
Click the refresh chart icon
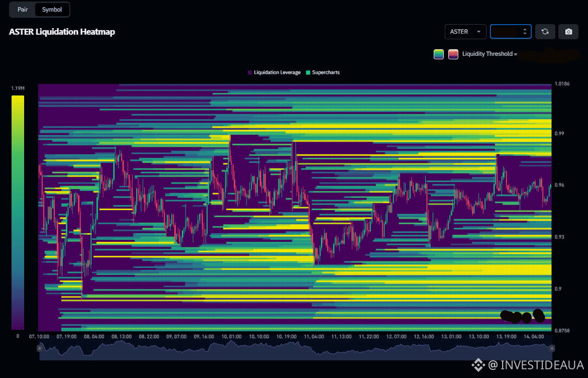click(x=545, y=32)
